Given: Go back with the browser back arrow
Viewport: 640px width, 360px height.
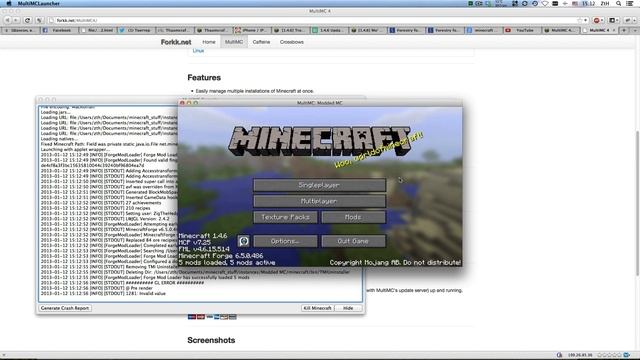Looking at the screenshot, I should coord(7,20).
